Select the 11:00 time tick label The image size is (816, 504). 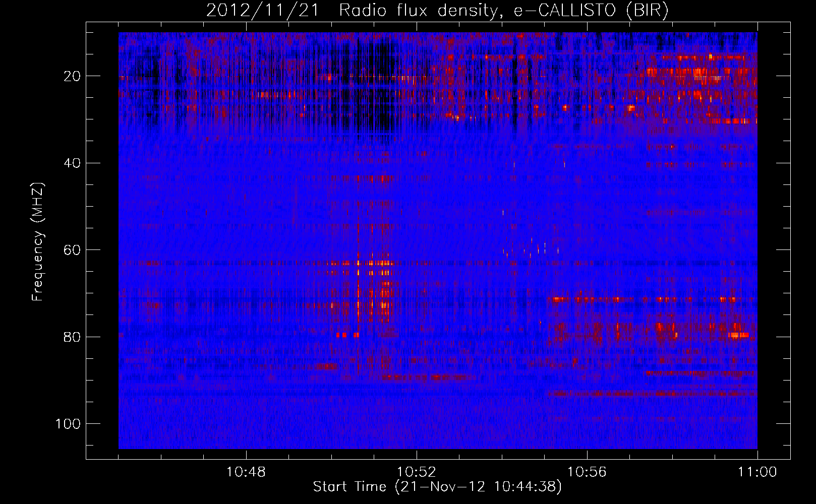(x=757, y=472)
